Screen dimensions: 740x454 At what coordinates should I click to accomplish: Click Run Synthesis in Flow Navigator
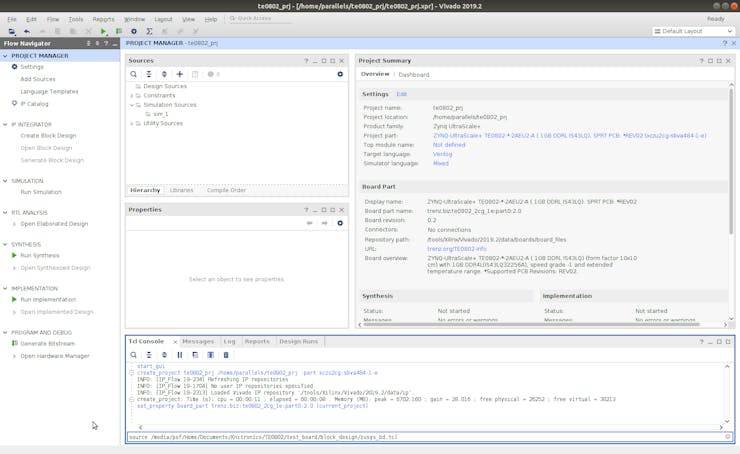click(40, 256)
